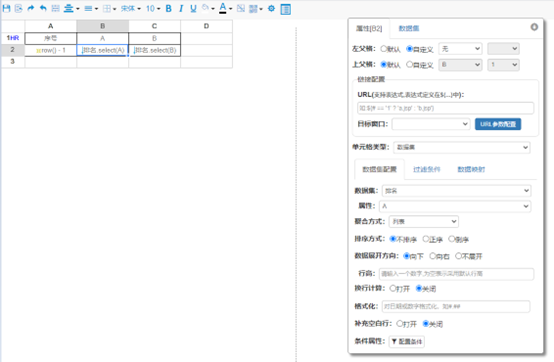Select 默认 radio for 左父格
The height and width of the screenshot is (362, 554).
[384, 49]
